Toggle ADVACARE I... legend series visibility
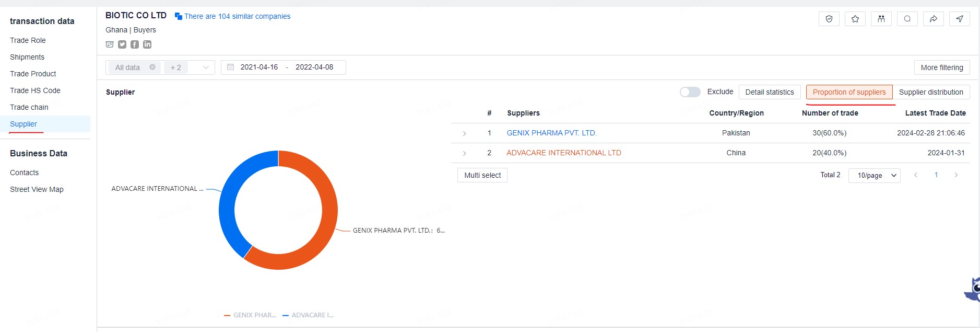 [x=308, y=315]
